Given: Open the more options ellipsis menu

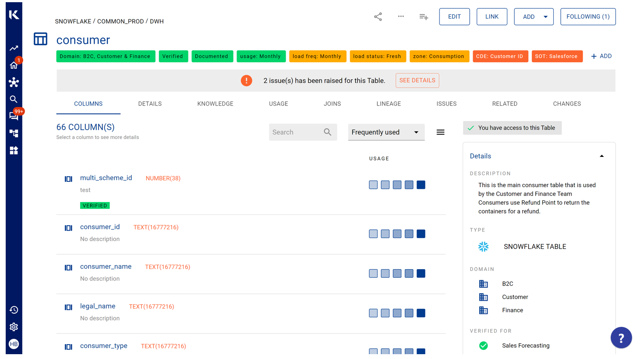Looking at the screenshot, I should pos(401,16).
